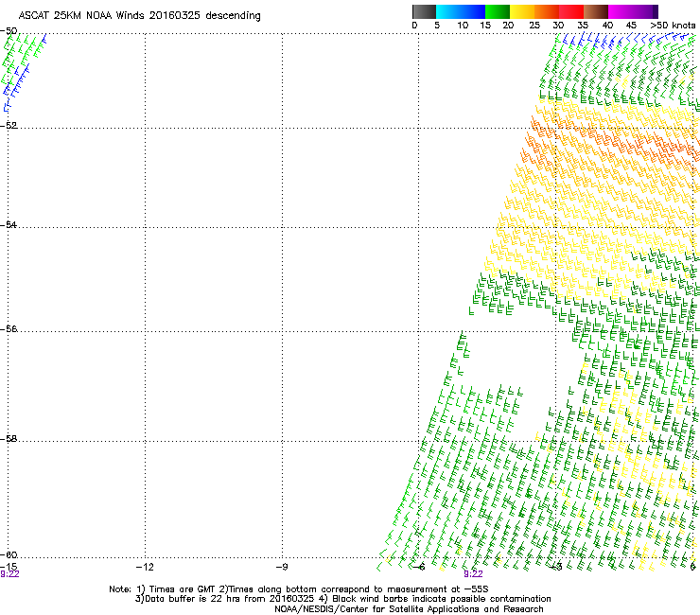Click the longitude axis label "-6"
Image resolution: width=700 pixels, height=615 pixels.
[419, 567]
